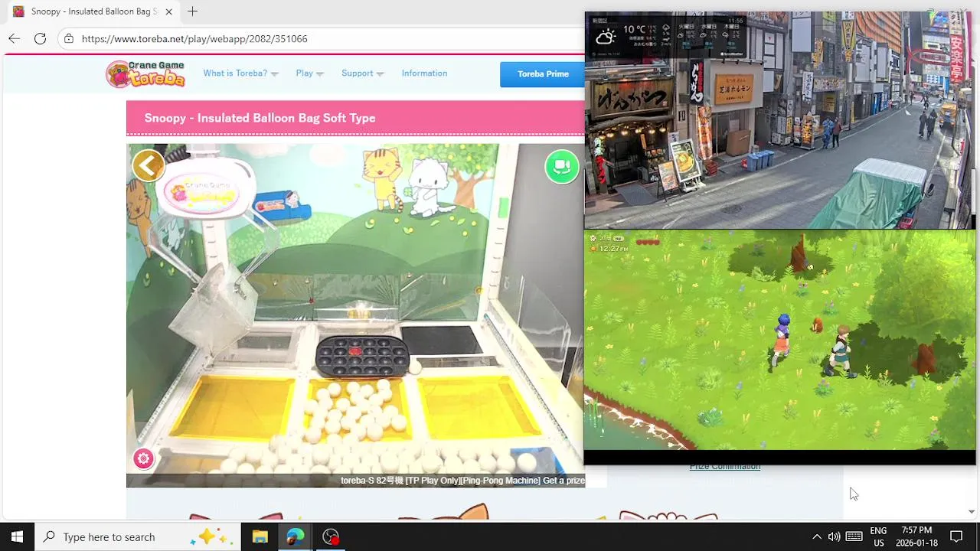Open the touch keyboard tray icon

coord(854,536)
